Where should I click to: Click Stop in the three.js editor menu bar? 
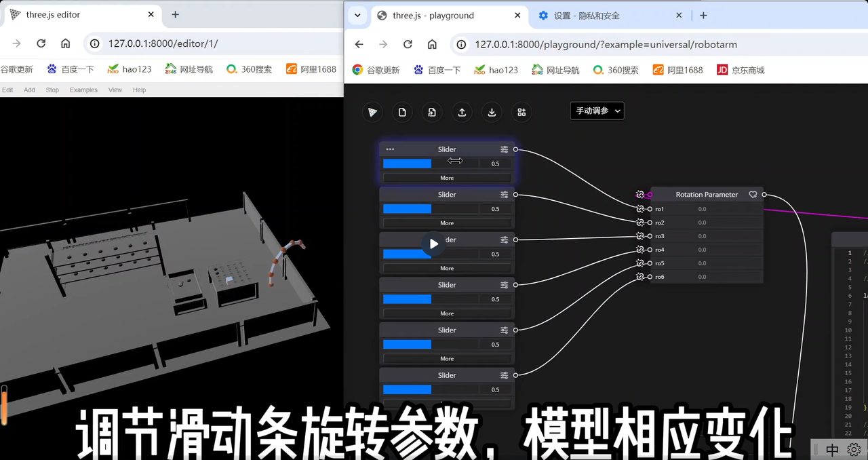pos(52,90)
